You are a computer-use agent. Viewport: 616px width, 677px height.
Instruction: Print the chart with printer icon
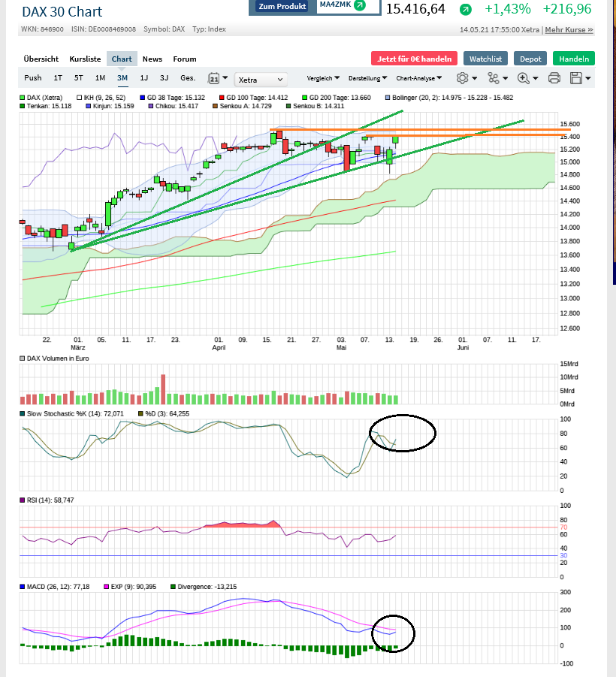click(554, 78)
